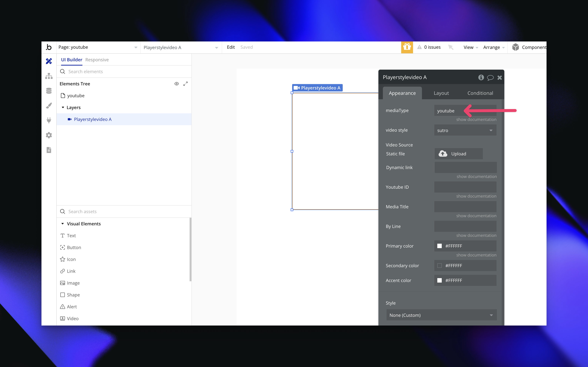Click the Search elements field

(124, 72)
